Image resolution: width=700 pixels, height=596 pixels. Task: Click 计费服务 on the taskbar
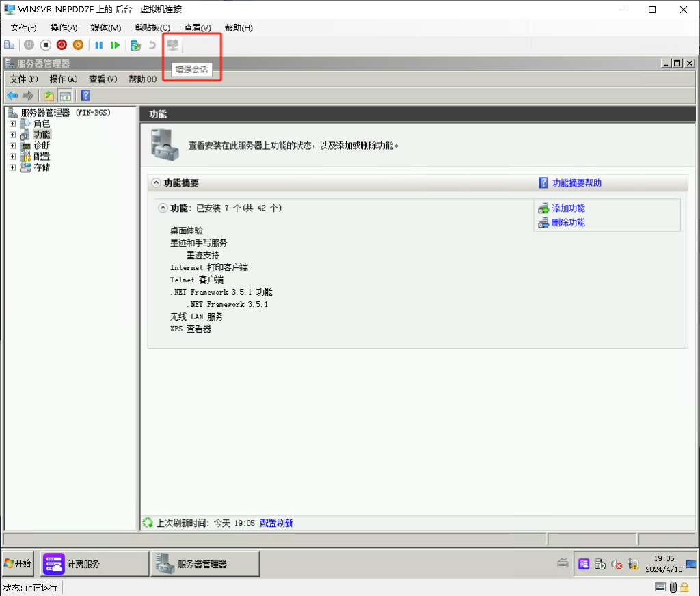coord(83,564)
